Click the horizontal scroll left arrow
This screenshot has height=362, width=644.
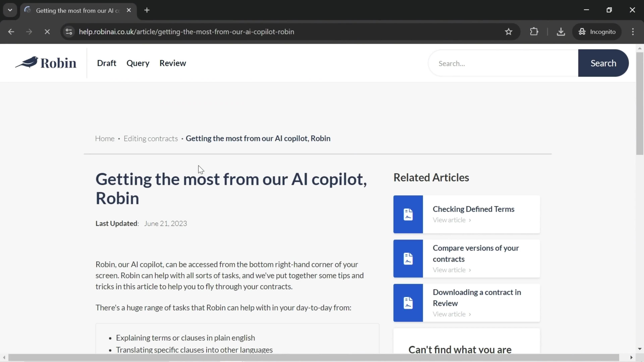pyautogui.click(x=4, y=357)
